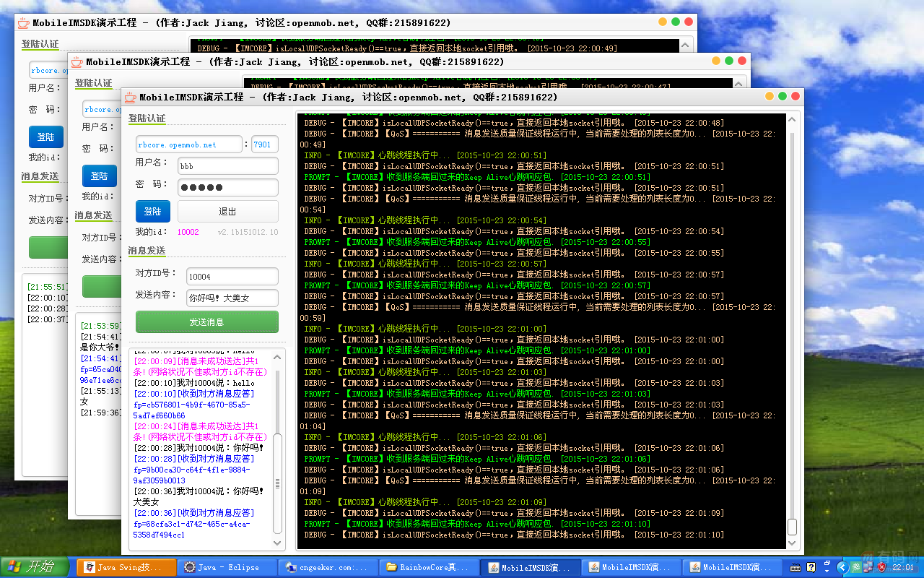
Task: Collapse the tray icons with the left-arrow chevron
Action: point(843,567)
